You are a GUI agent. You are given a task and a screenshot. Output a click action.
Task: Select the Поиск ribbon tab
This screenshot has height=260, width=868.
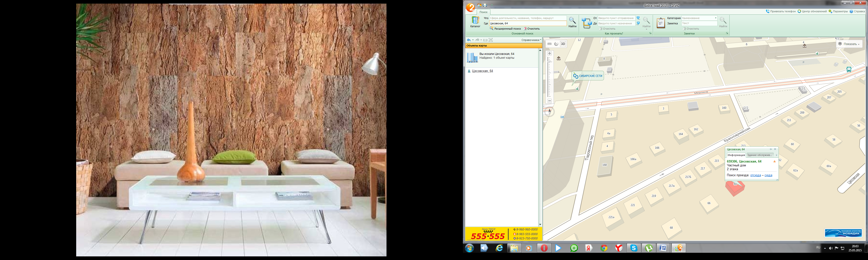click(x=483, y=12)
